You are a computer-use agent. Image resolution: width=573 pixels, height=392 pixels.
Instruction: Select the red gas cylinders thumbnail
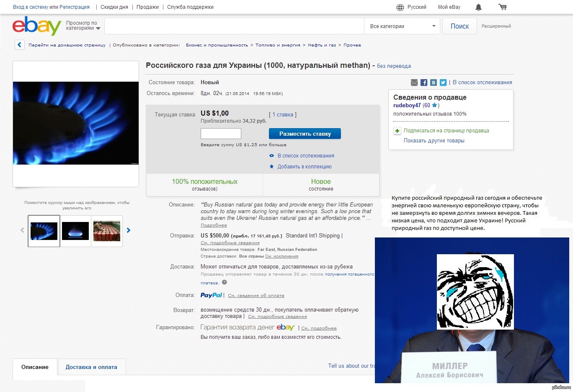tap(107, 231)
